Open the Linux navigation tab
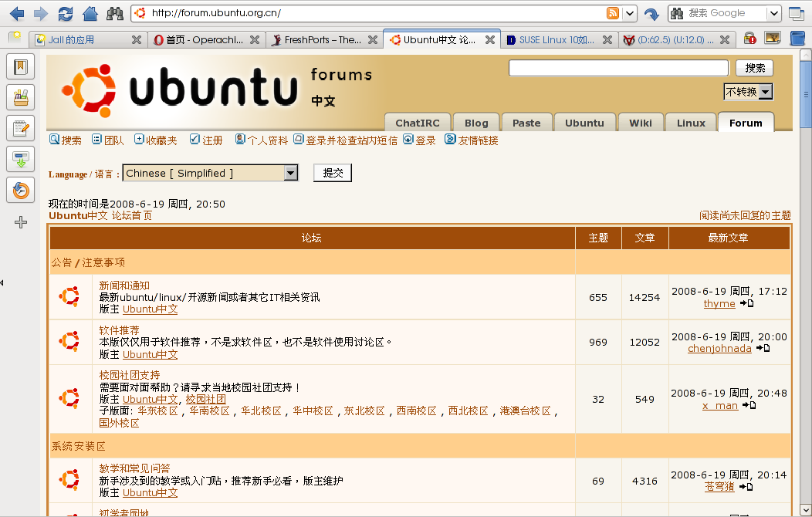Screen dimensions: 812x517 pos(692,123)
